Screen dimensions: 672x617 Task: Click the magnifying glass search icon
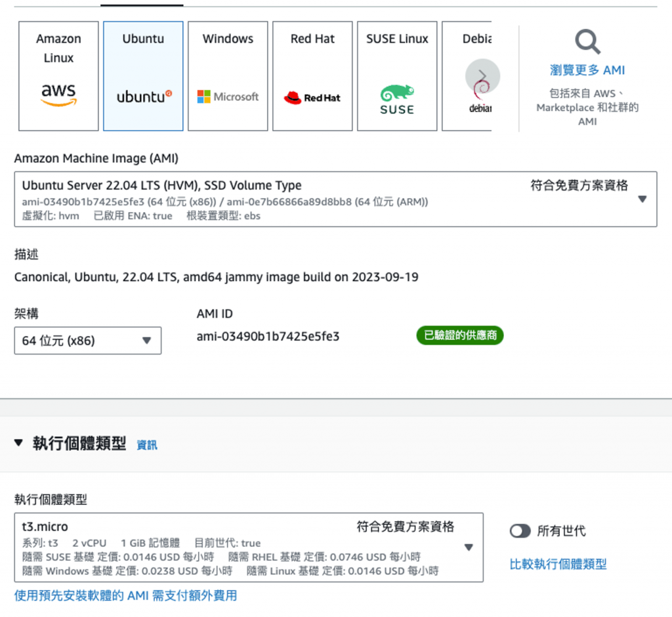click(x=587, y=41)
